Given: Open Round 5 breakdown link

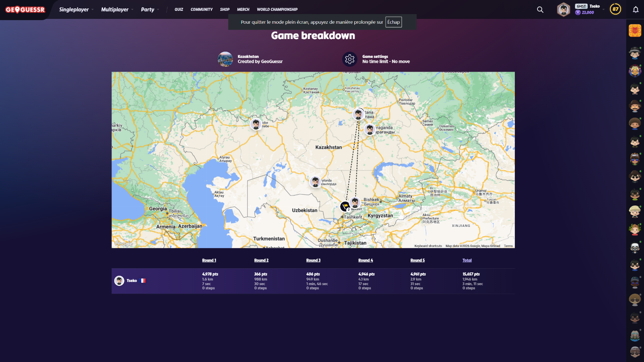Looking at the screenshot, I should pos(417,260).
